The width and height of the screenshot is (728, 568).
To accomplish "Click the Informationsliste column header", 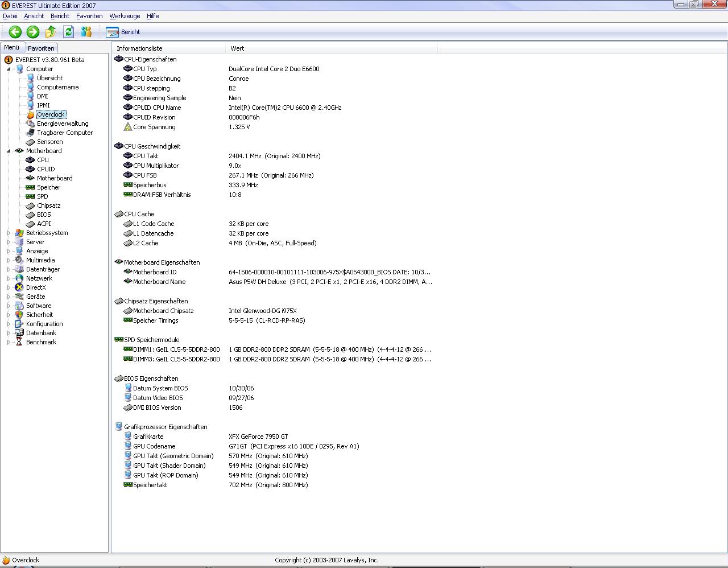I will (x=168, y=48).
